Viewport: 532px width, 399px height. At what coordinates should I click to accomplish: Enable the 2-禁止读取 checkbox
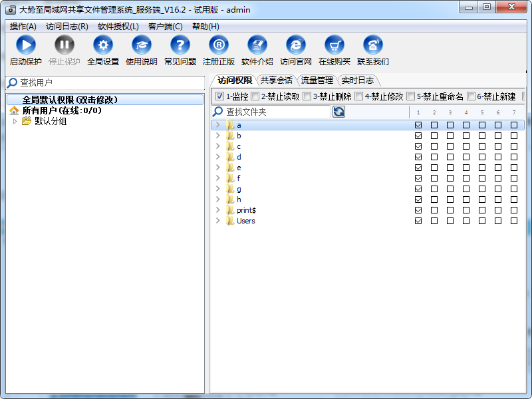tap(255, 96)
